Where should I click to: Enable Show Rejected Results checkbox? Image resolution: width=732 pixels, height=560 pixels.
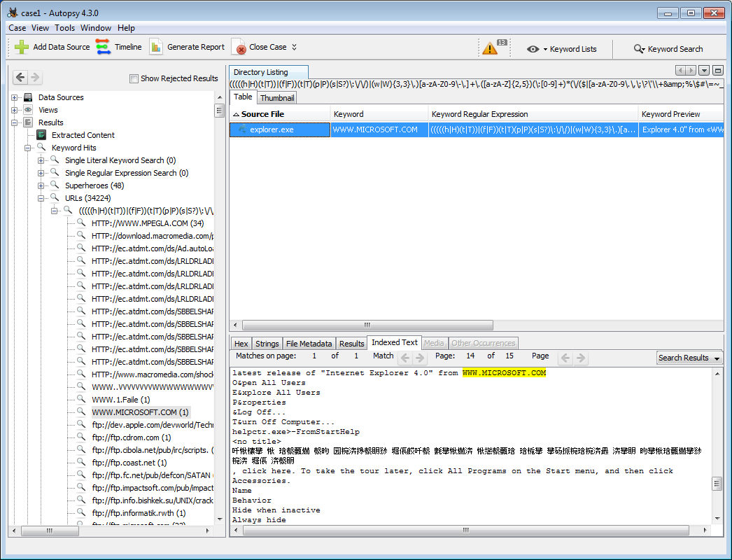pyautogui.click(x=134, y=78)
